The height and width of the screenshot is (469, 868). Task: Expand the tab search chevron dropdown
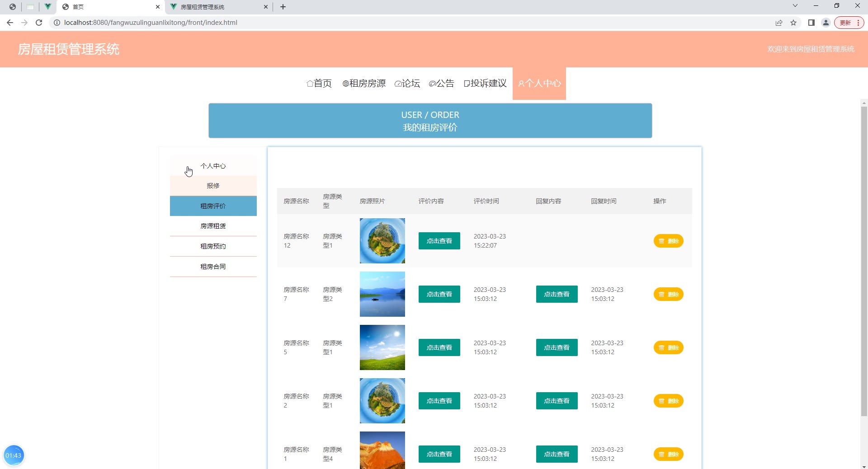point(795,6)
